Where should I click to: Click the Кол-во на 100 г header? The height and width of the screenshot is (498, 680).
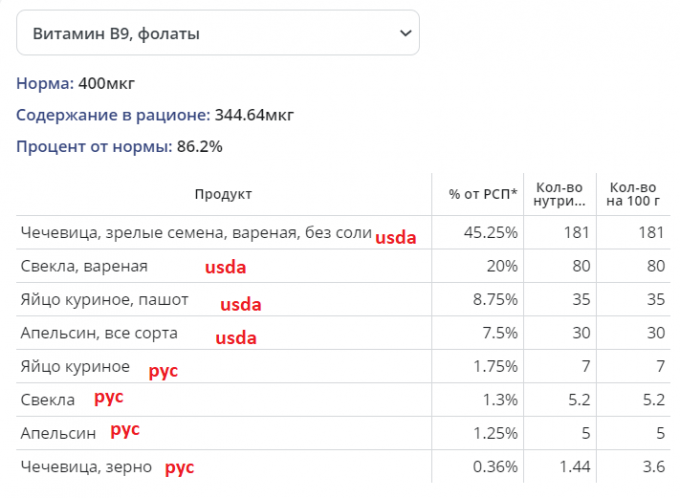[x=634, y=194]
